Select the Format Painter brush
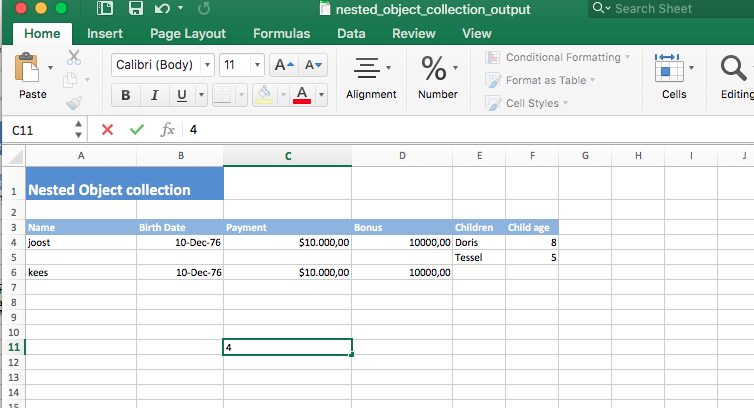Screen dimensions: 754x408 tap(74, 102)
